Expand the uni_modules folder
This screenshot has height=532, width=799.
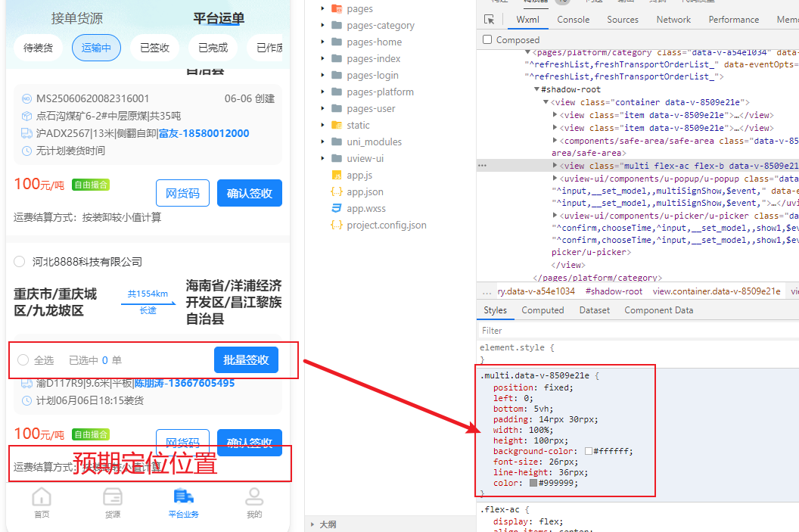322,142
